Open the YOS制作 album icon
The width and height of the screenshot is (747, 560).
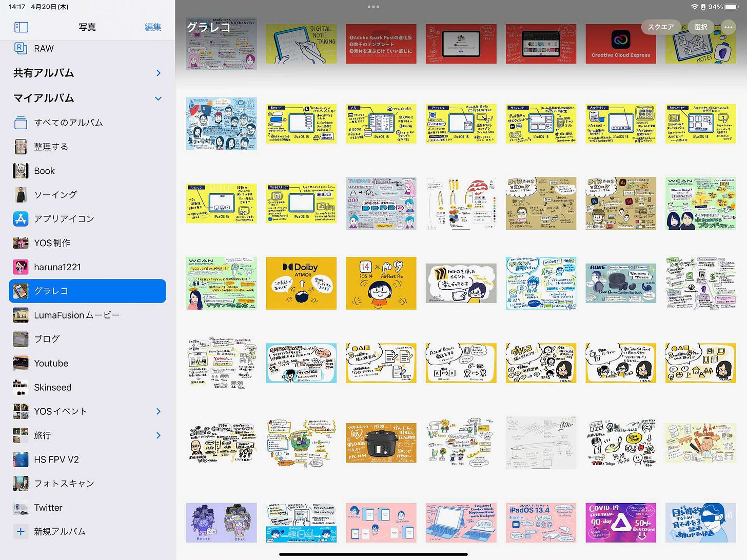coord(21,243)
